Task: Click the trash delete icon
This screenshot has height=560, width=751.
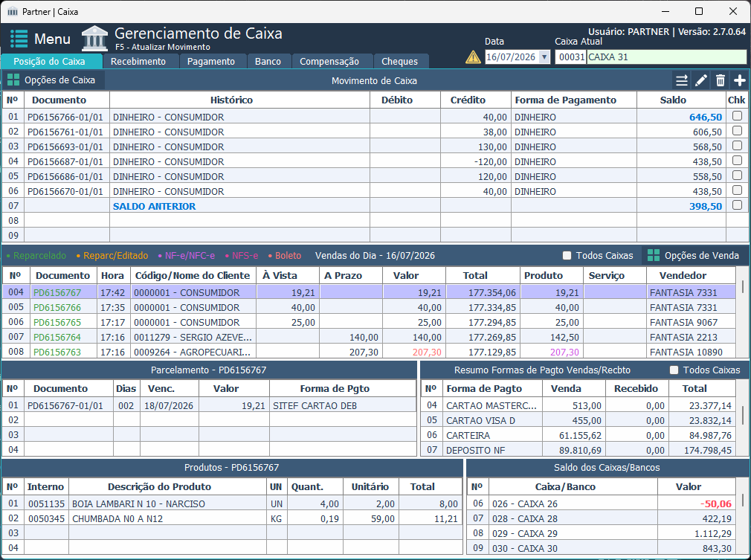Action: pos(721,80)
